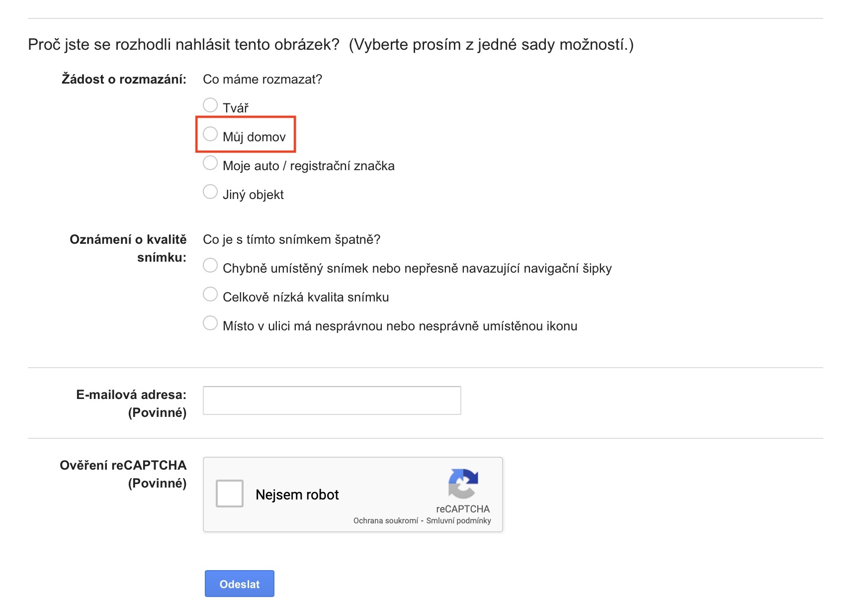Select radio for Chybně umístěný snímek
Screen dimensions: 868x598
pos(210,266)
